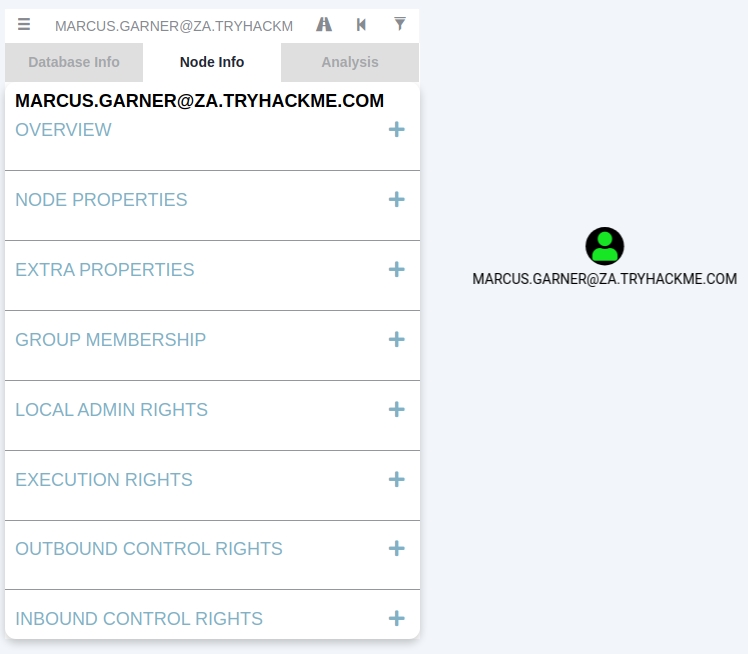Image resolution: width=748 pixels, height=654 pixels.
Task: Click the OVERVIEW section heading text
Action: [64, 130]
